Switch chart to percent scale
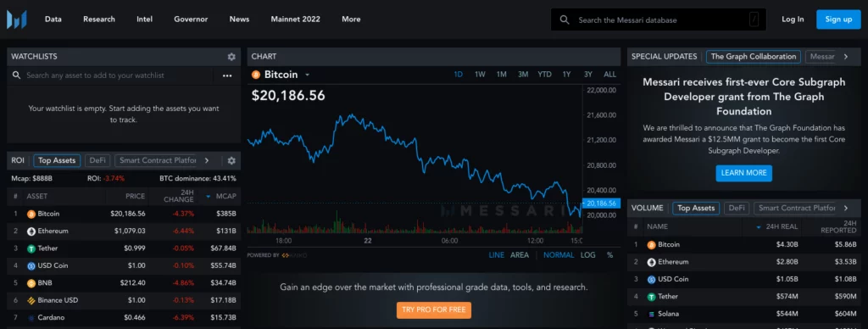This screenshot has height=329, width=868. [x=609, y=255]
